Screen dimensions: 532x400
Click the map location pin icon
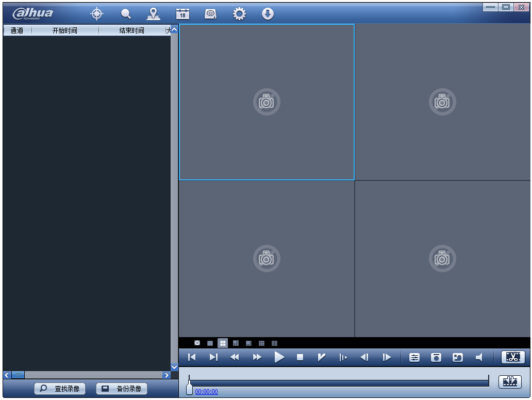tap(154, 13)
